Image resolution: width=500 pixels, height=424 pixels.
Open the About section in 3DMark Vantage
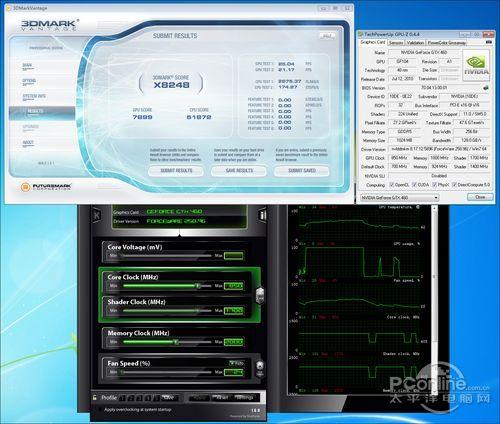28,143
